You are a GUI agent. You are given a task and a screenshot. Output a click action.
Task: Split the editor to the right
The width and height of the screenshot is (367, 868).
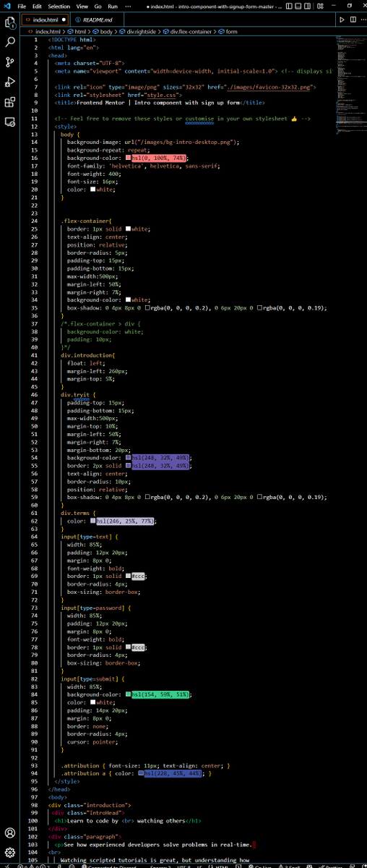coord(352,20)
